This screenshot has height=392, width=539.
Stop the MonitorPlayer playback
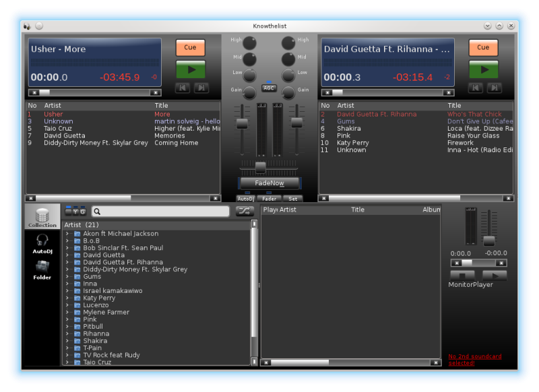click(463, 275)
